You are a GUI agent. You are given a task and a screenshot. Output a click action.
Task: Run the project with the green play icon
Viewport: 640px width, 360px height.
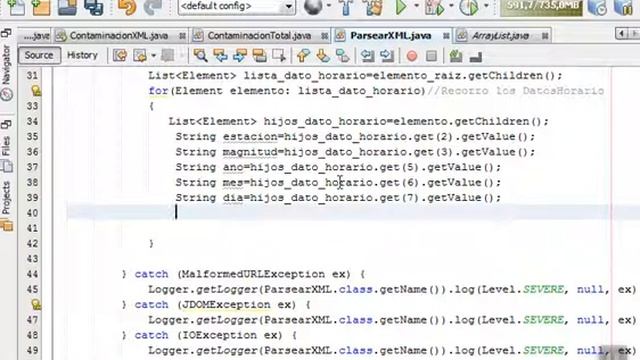coord(401,7)
